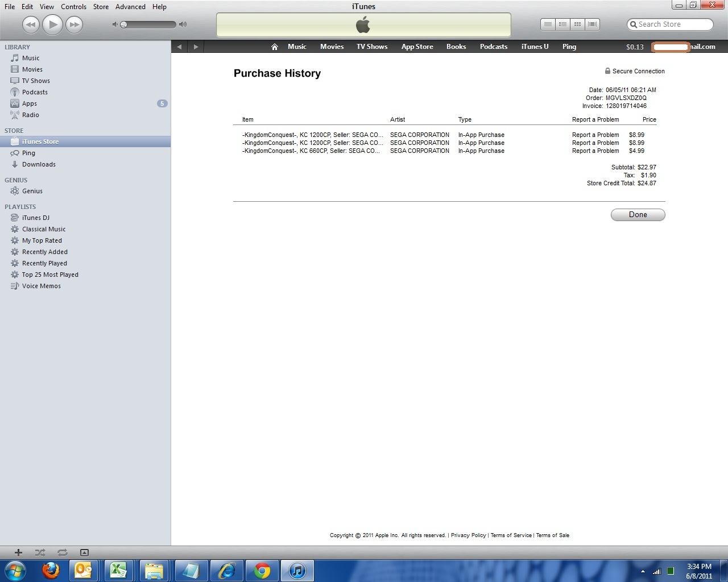Screen dimensions: 728x582
Task: Open the Terms of Sale link
Action: coord(552,535)
